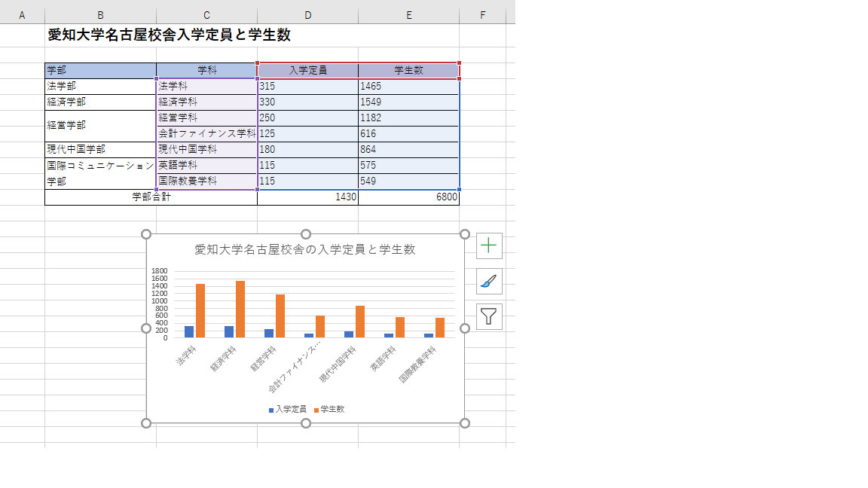This screenshot has height=488, width=868.
Task: Select the 学部合計 total label cell
Action: (151, 197)
